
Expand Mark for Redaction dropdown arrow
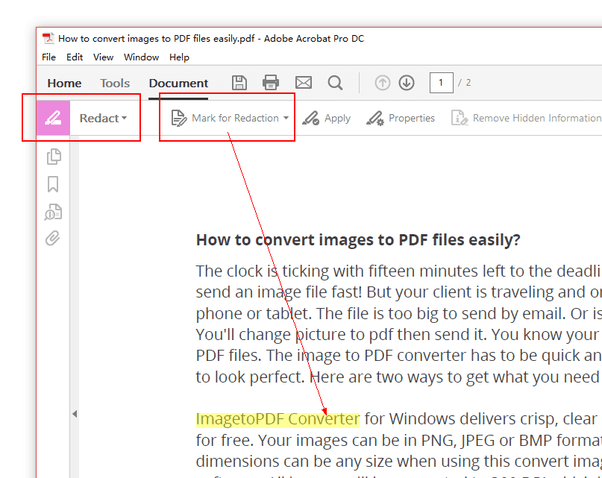tap(286, 118)
